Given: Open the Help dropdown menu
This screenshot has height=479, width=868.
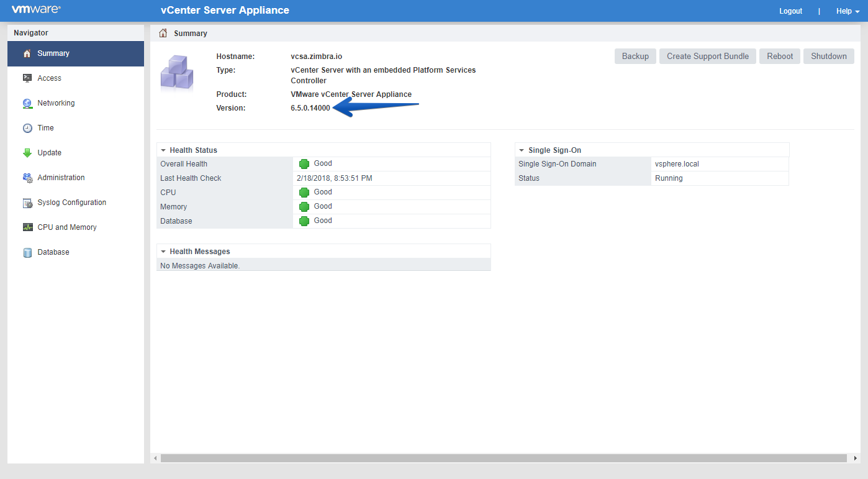Looking at the screenshot, I should [848, 11].
